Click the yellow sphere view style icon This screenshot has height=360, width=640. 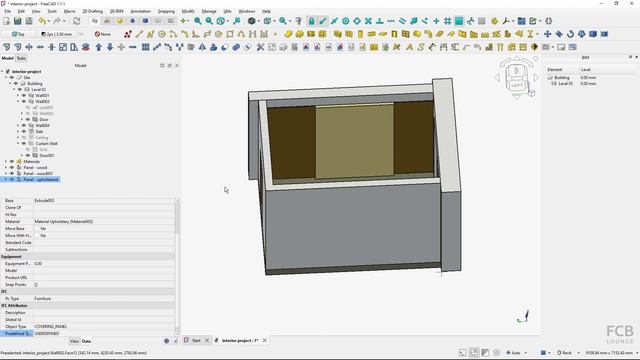coord(120,21)
